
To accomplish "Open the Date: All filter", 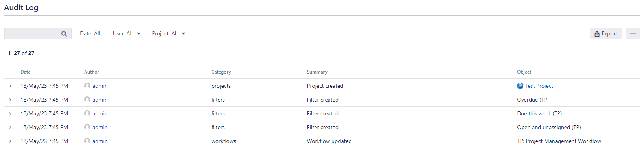I will [x=90, y=33].
